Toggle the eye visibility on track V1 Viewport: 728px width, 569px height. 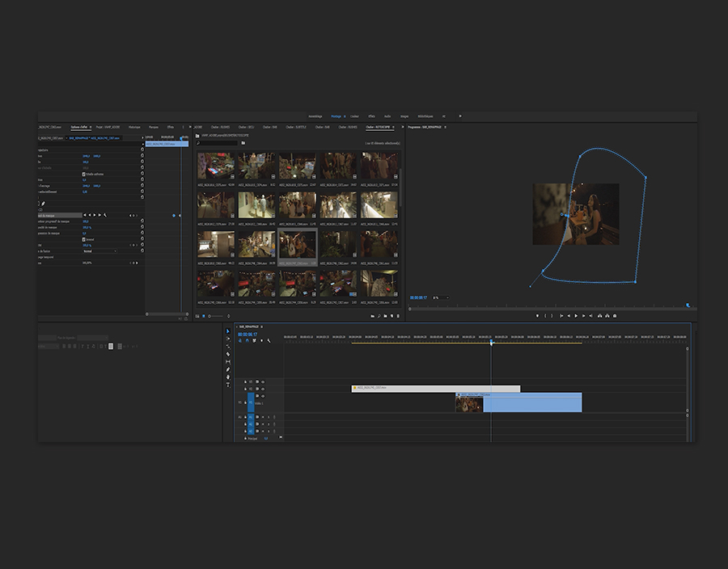263,396
